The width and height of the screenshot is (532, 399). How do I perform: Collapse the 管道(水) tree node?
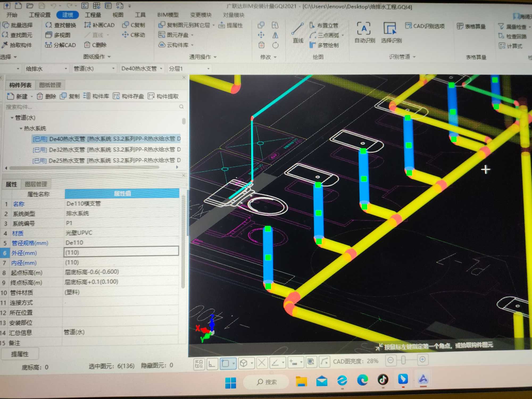coord(12,118)
